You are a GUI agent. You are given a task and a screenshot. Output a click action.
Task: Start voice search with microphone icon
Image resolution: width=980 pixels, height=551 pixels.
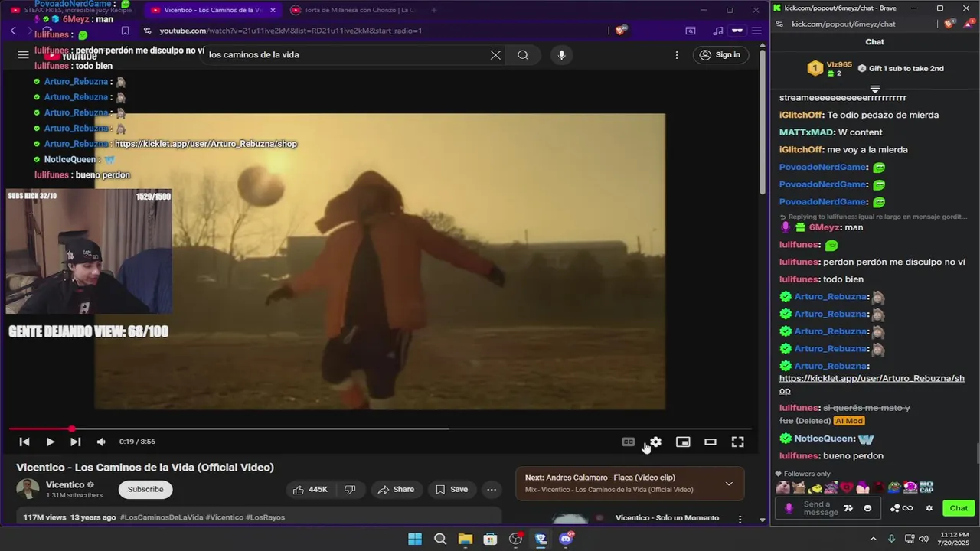[x=561, y=55]
